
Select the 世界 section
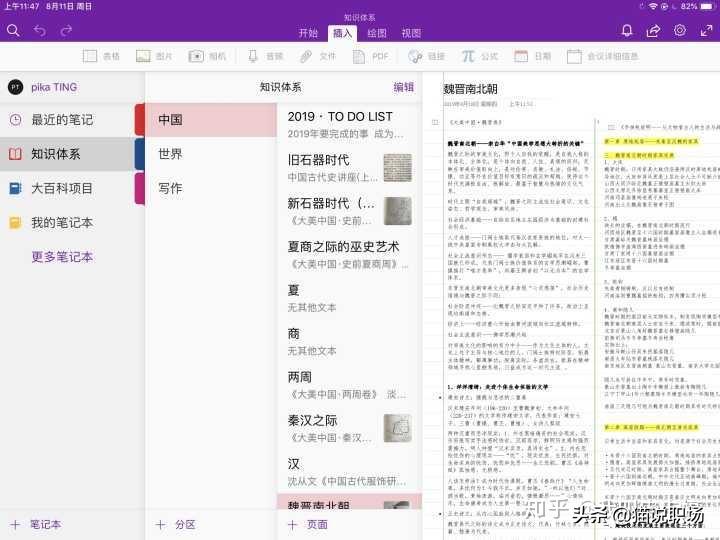pyautogui.click(x=211, y=154)
